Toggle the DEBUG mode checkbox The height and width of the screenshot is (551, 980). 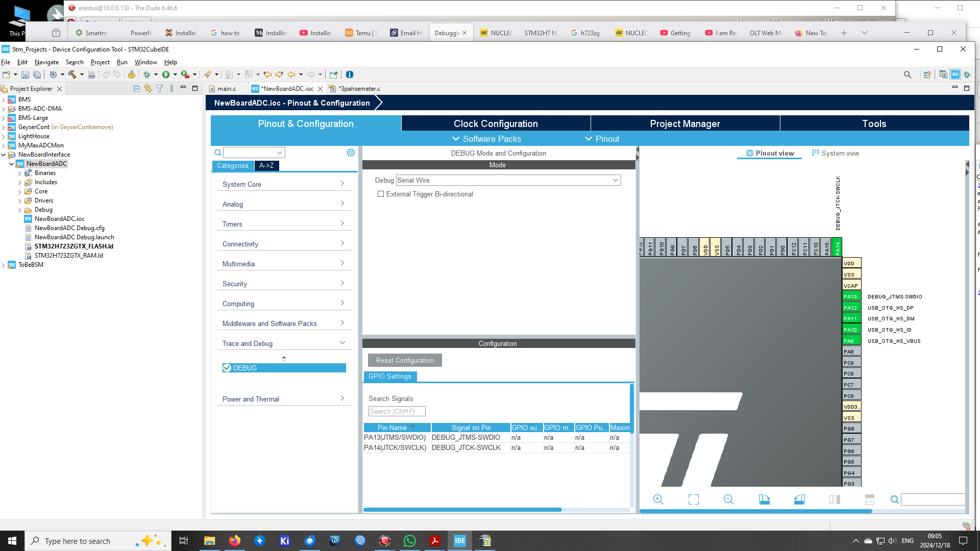click(x=227, y=367)
